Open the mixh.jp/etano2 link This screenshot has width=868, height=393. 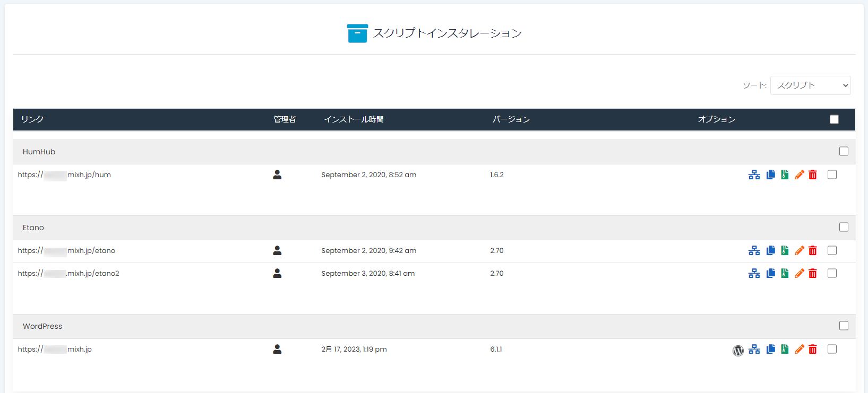click(x=68, y=273)
